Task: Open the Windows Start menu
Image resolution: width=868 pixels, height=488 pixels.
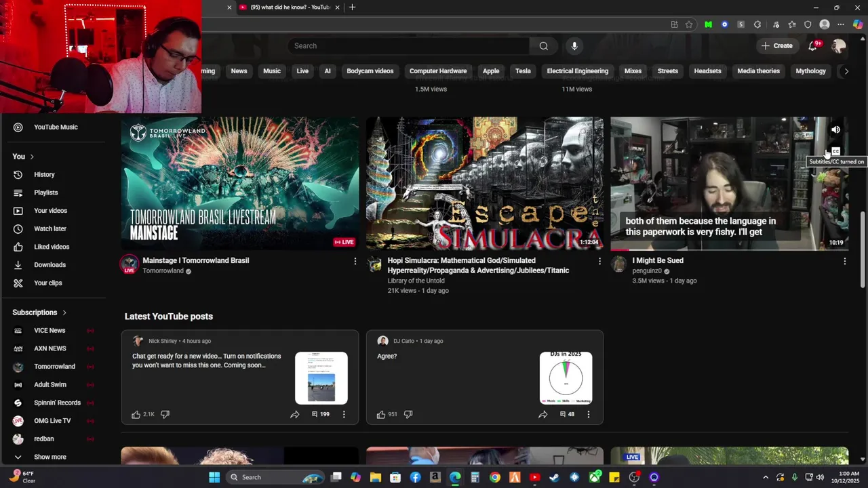Action: pyautogui.click(x=214, y=477)
